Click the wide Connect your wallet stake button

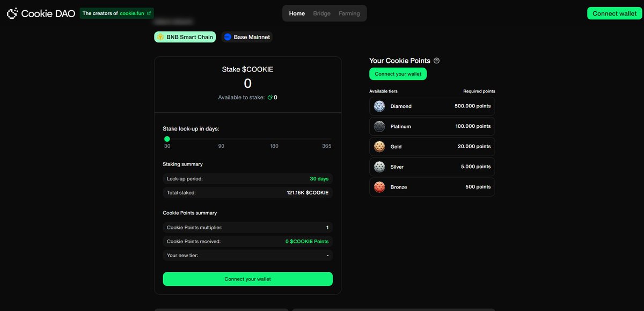coord(247,279)
